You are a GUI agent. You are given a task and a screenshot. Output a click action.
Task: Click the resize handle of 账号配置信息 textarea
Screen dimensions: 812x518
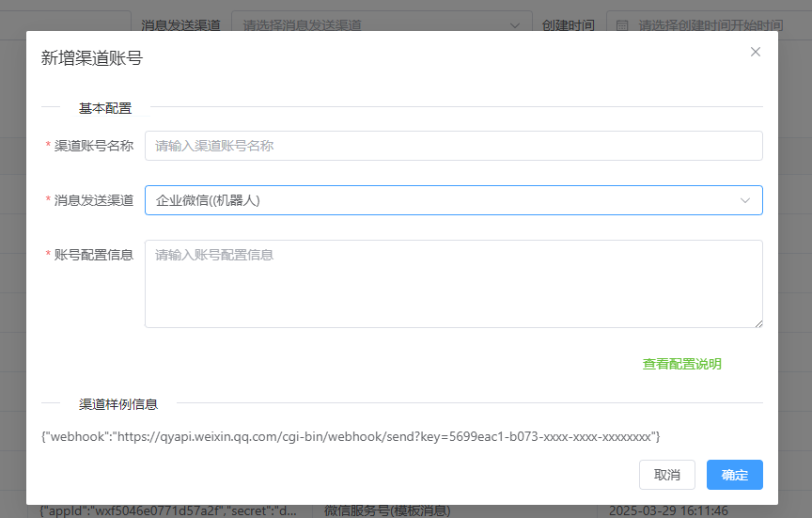pyautogui.click(x=758, y=323)
